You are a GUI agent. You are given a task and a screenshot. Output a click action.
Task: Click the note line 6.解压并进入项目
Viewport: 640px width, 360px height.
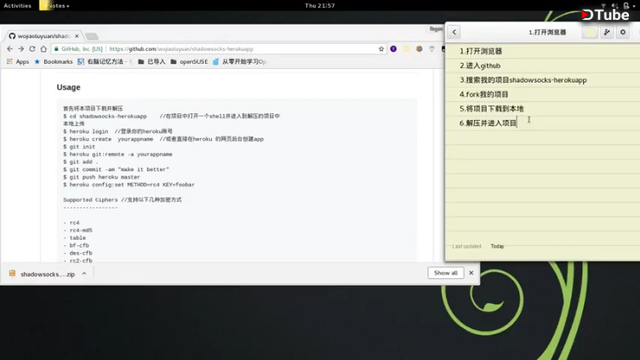coord(488,123)
